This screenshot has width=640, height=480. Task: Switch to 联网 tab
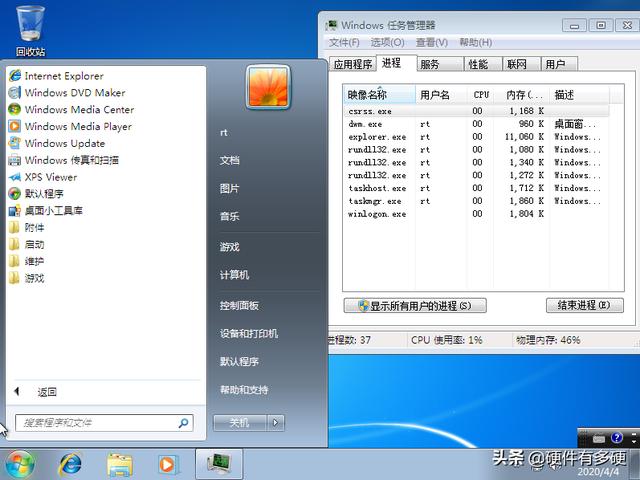pos(522,64)
